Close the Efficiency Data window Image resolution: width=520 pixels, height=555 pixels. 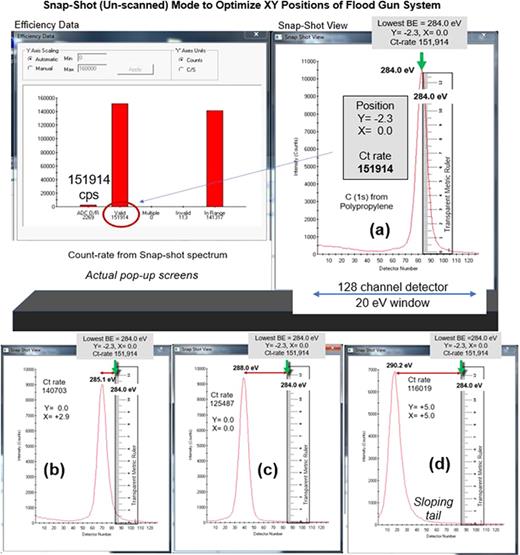pos(256,34)
